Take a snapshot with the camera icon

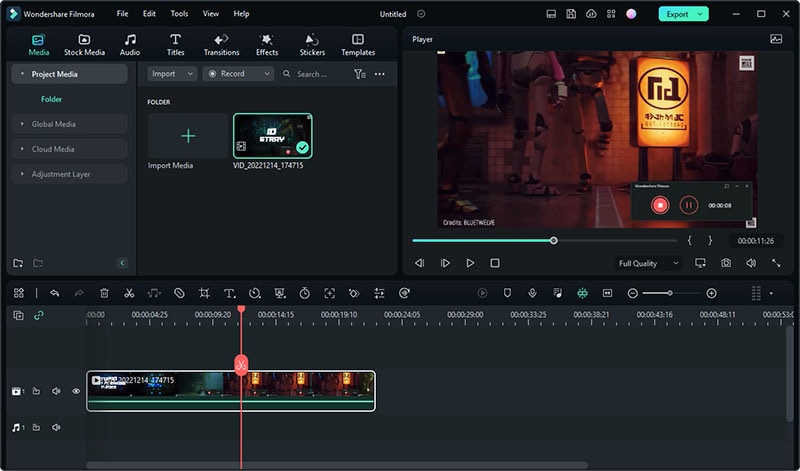coord(726,263)
